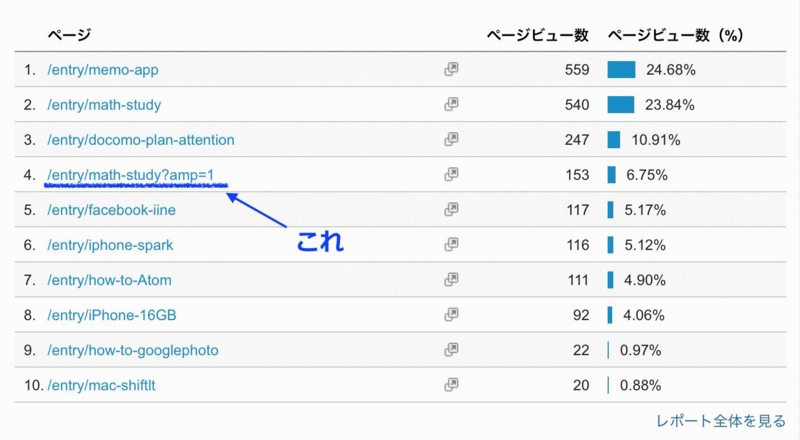Open external link icon for iPhone-16GB
Viewport: 800px width, 440px height.
(x=451, y=314)
